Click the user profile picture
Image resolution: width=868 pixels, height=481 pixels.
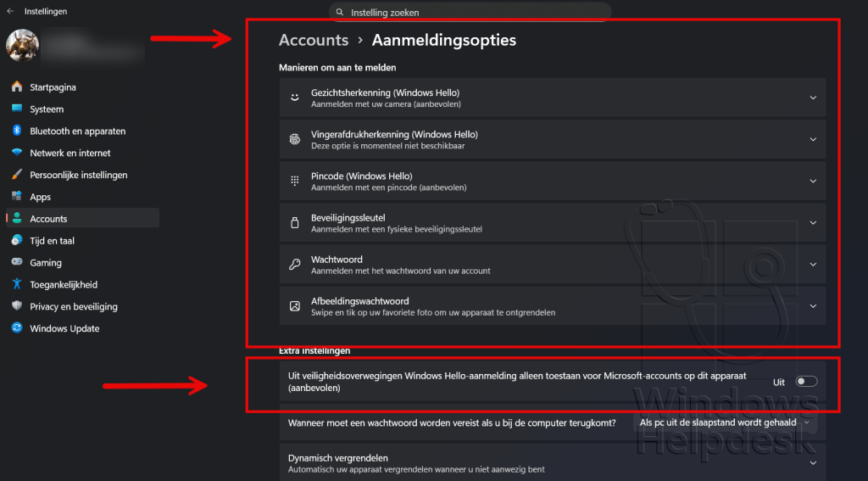23,45
